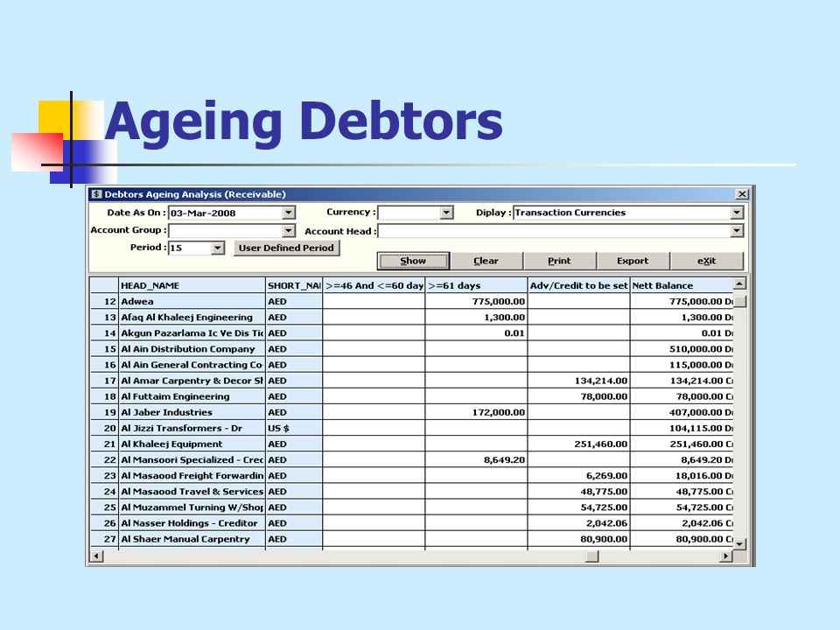Select Al Muzammel Turning W/Shop row
Viewport: 840px width, 630px height.
click(x=411, y=507)
